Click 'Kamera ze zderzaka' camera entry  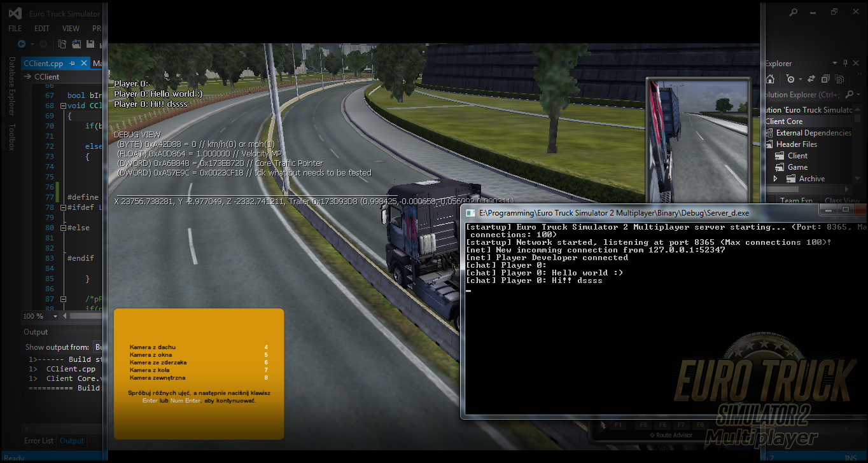pyautogui.click(x=158, y=363)
